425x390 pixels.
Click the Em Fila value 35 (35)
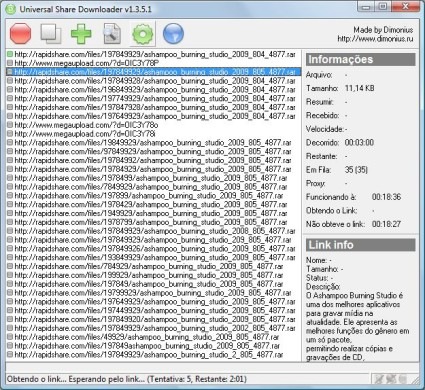356,170
